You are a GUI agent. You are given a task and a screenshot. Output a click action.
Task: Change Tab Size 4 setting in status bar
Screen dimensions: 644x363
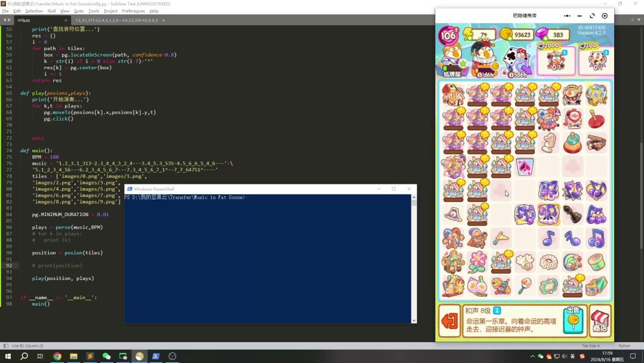pos(590,346)
